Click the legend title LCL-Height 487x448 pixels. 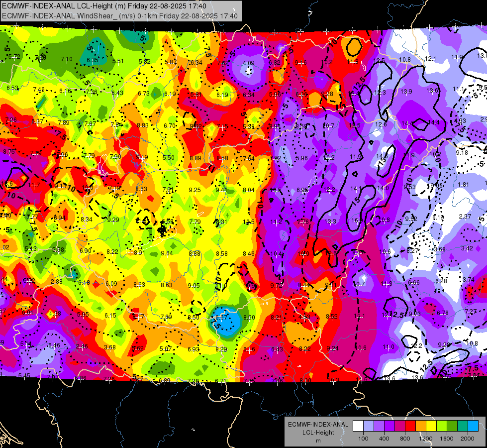[x=318, y=433]
